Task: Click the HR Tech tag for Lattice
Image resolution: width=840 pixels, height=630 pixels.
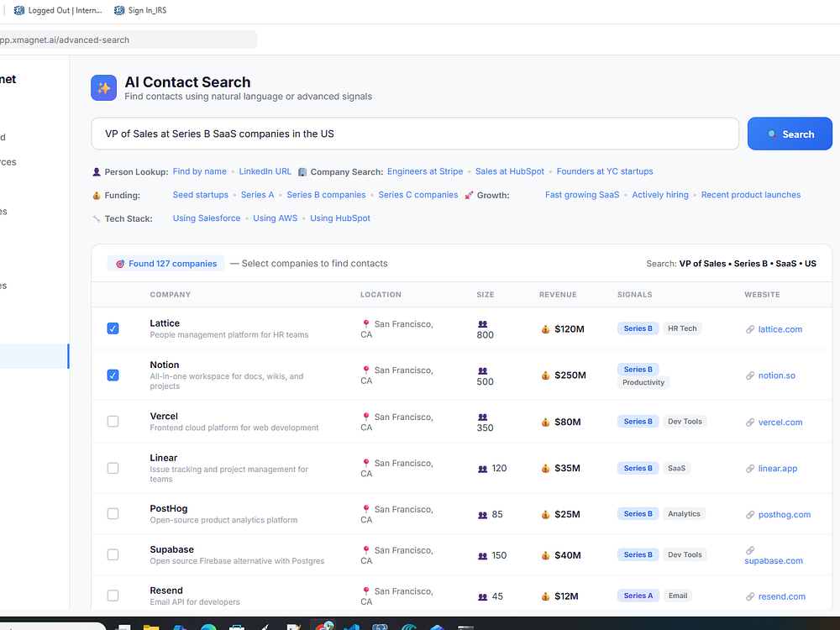Action: [x=682, y=328]
